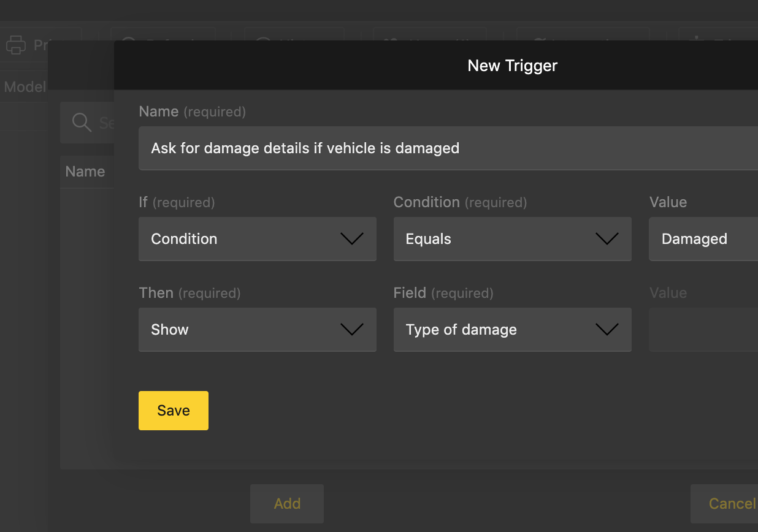
Task: Click the chevron arrow beside Show
Action: pos(351,330)
